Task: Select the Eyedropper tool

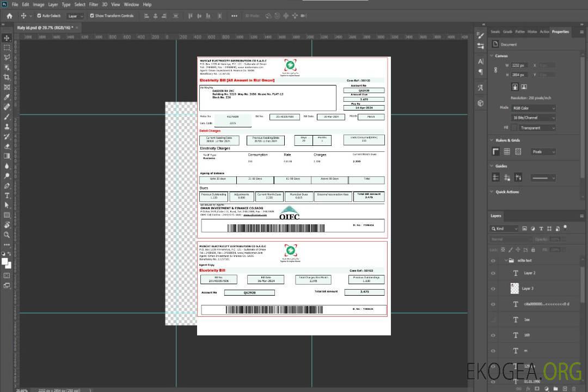Action: click(x=7, y=97)
